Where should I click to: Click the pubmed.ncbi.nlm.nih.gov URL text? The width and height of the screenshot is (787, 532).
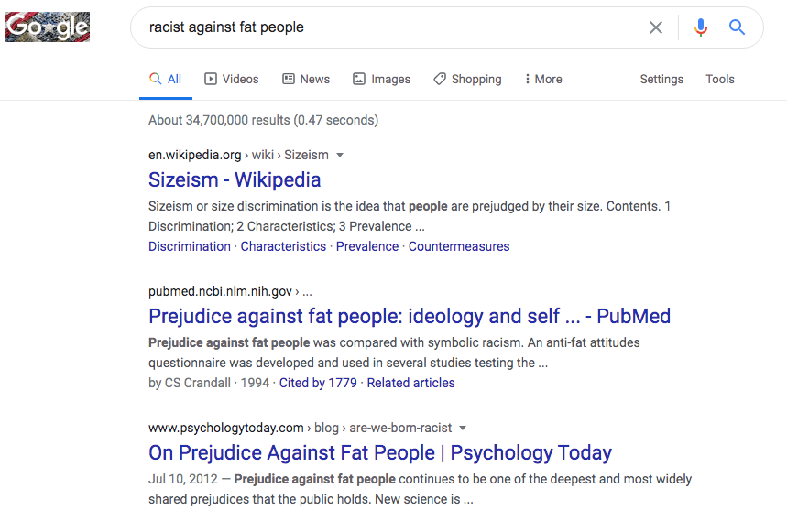click(x=220, y=291)
